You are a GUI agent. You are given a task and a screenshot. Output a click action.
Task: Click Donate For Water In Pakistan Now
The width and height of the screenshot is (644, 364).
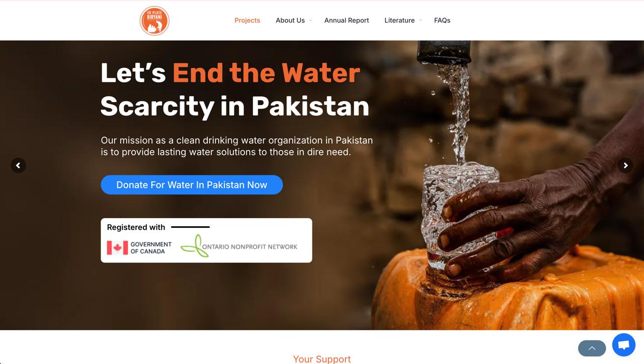pyautogui.click(x=192, y=185)
